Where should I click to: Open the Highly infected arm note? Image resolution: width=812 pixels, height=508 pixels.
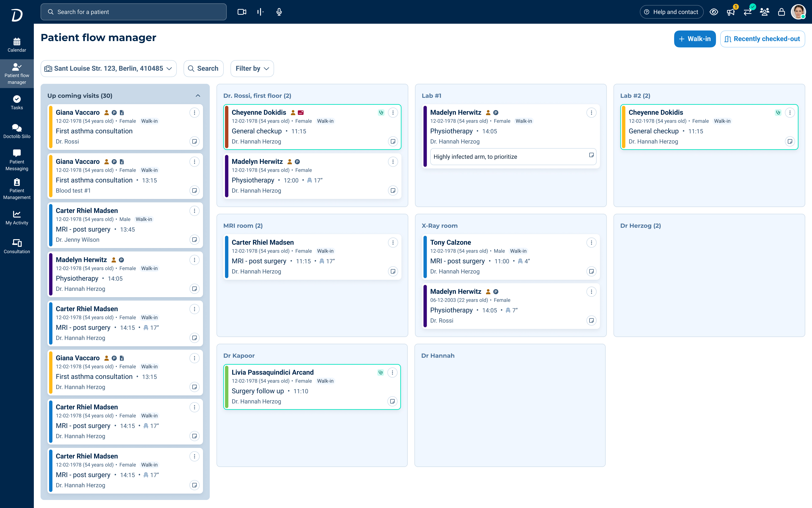click(x=513, y=157)
